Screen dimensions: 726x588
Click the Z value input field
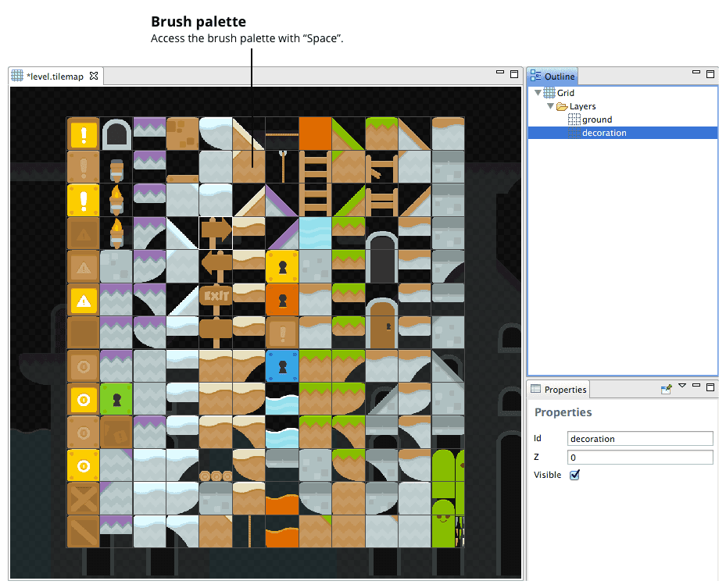pos(639,457)
